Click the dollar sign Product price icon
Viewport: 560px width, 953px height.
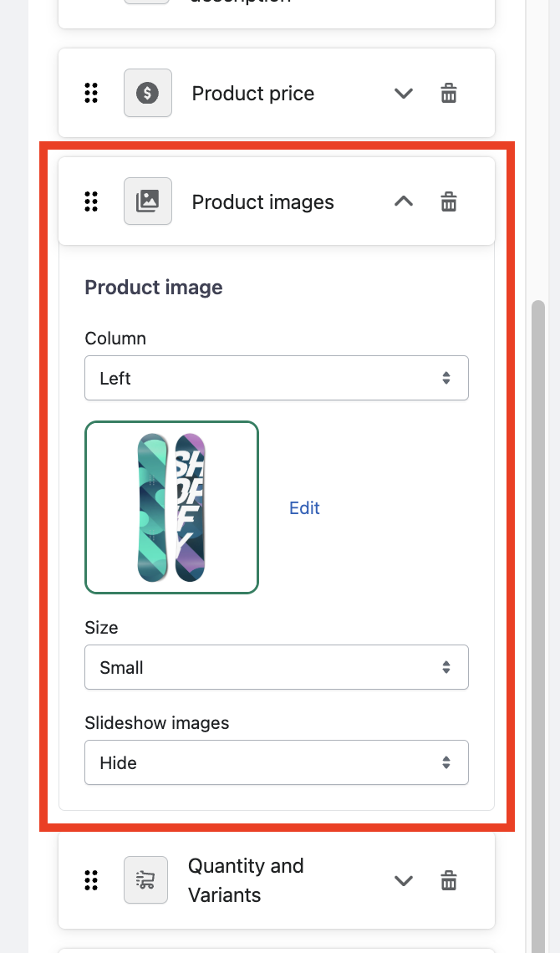click(x=148, y=93)
